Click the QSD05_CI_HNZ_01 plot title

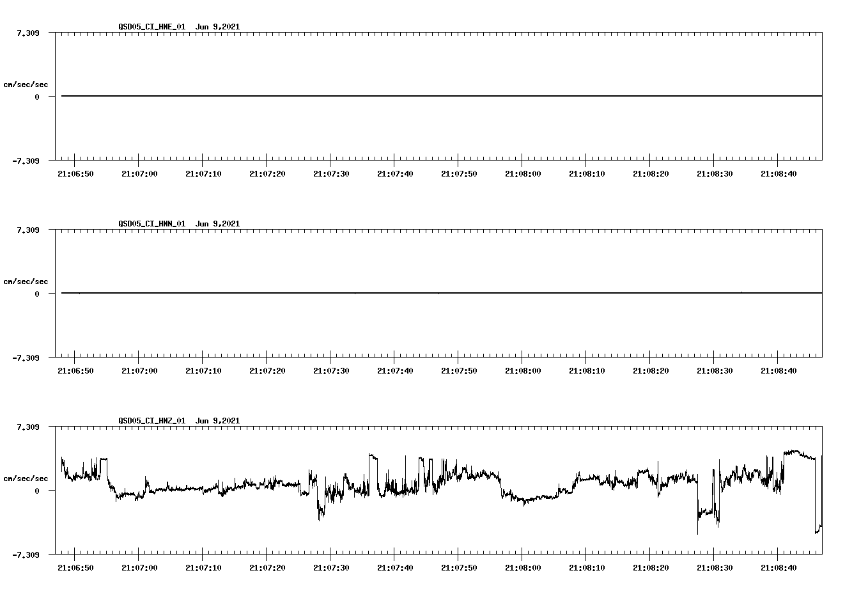179,421
